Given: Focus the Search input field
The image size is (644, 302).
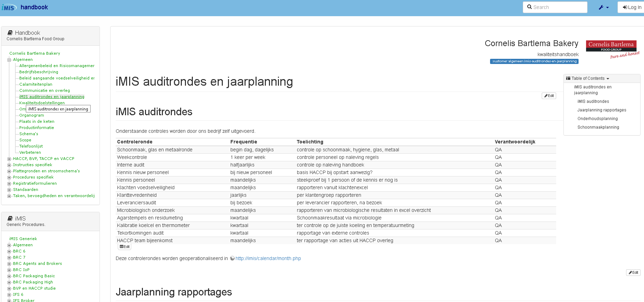Looking at the screenshot, I should [x=555, y=7].
